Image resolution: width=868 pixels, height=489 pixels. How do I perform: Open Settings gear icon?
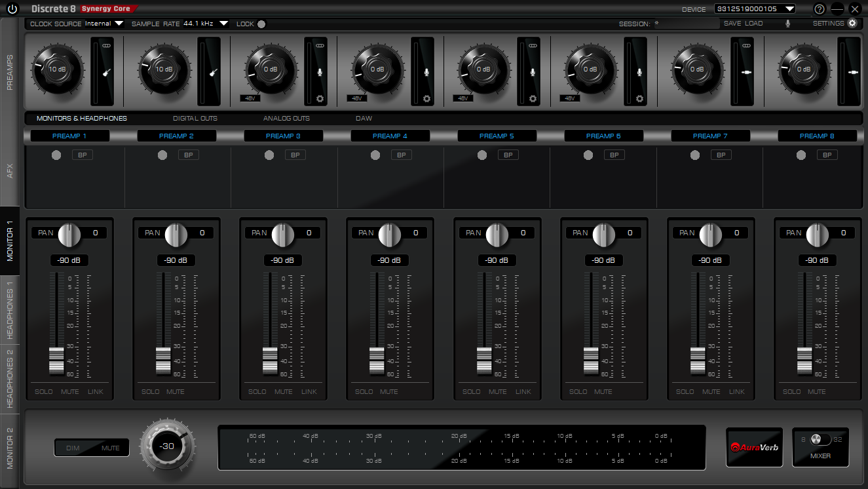coord(852,23)
